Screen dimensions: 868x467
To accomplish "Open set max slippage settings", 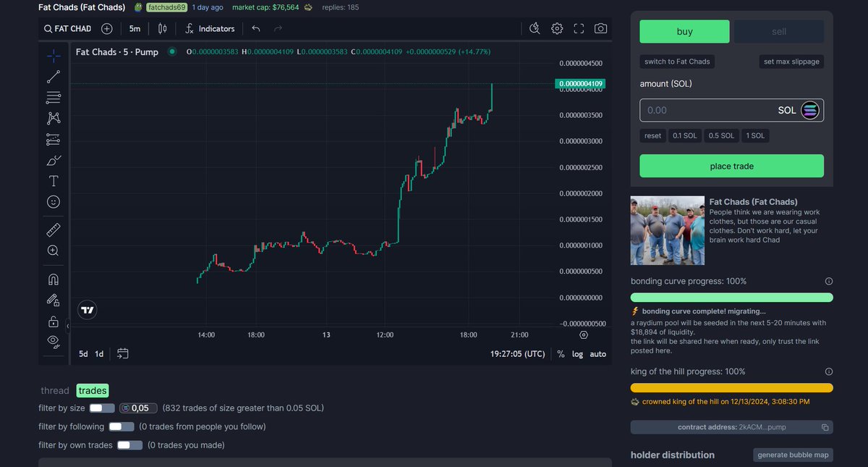I will (791, 62).
